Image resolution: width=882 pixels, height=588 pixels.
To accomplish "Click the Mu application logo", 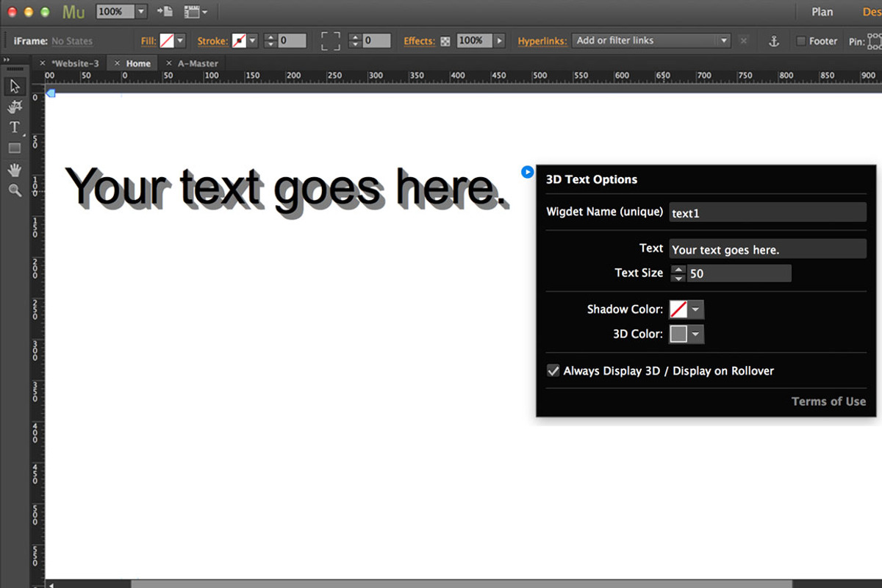I will [73, 12].
